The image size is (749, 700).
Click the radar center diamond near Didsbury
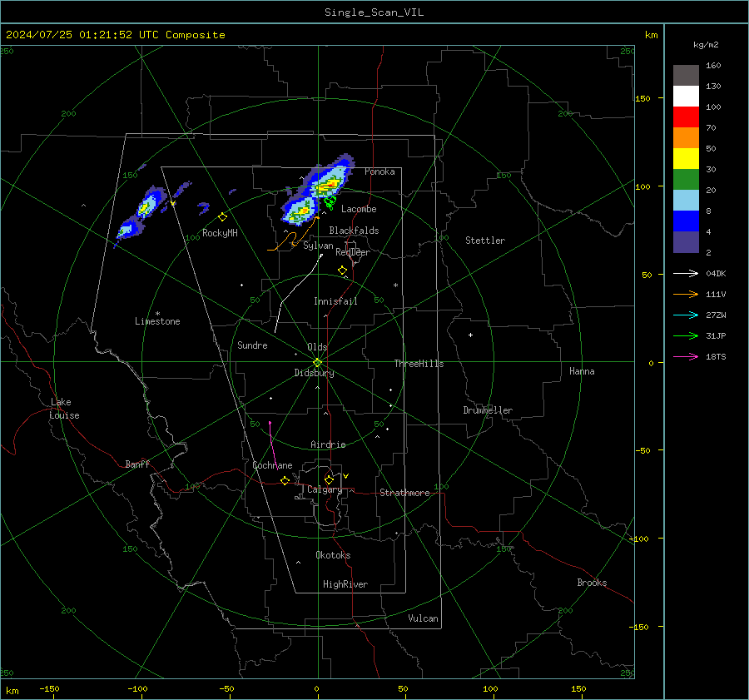[318, 362]
